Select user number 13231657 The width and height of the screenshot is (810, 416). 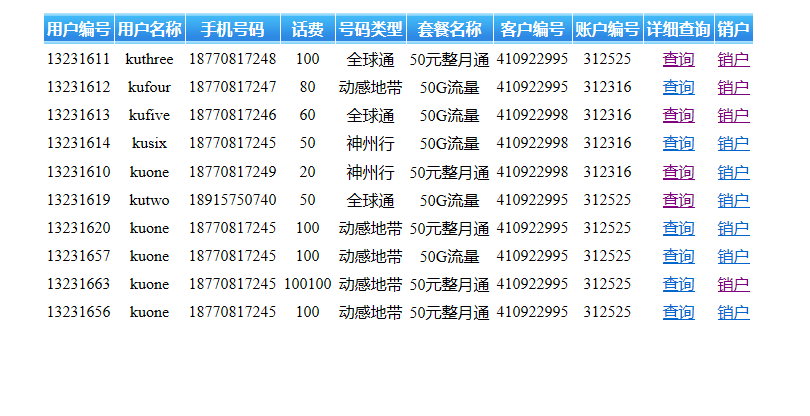pos(79,255)
